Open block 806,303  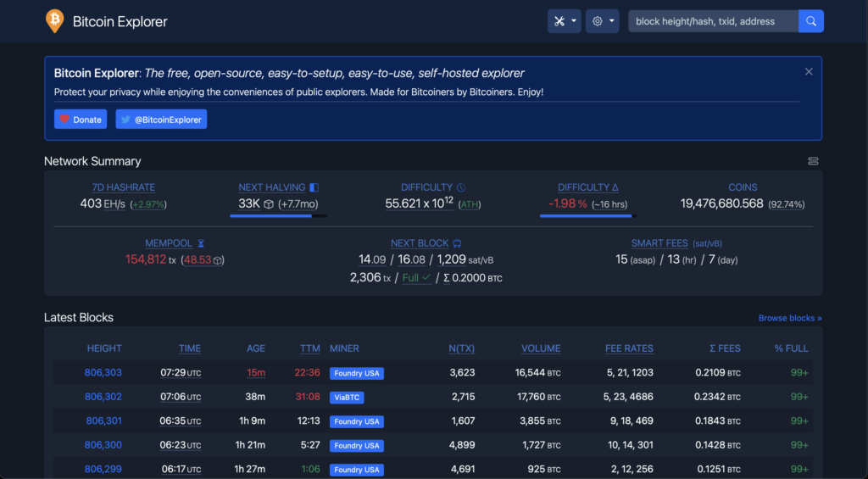click(103, 373)
